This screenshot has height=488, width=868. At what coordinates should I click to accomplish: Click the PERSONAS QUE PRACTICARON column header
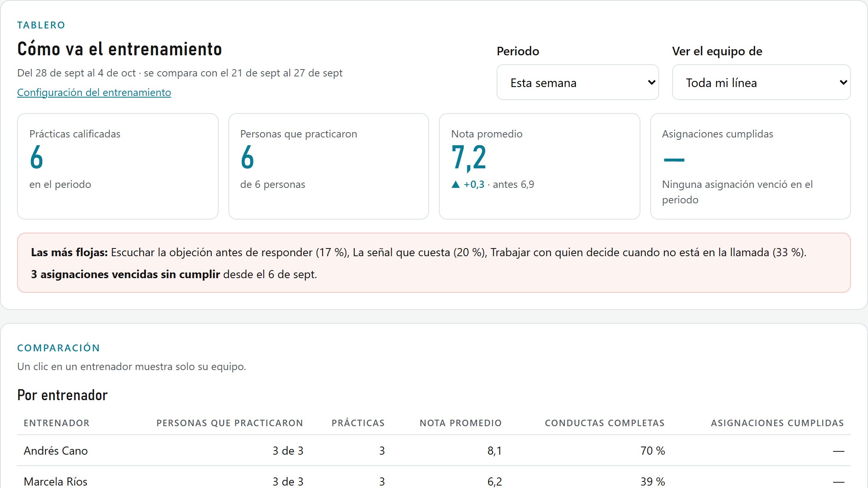230,423
